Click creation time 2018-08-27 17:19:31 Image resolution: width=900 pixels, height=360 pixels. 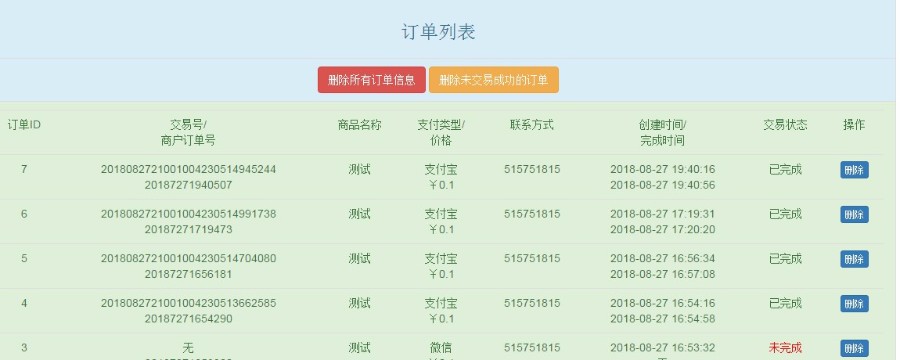click(662, 214)
